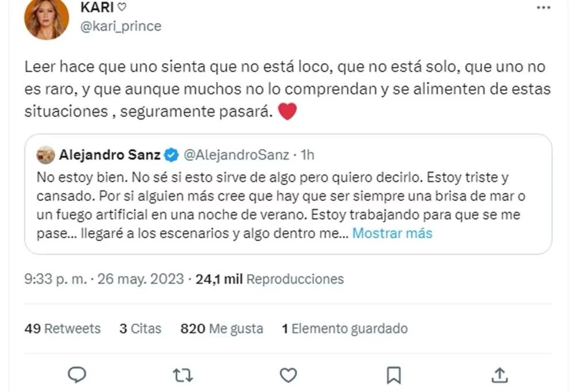Open the three-dot more options menu

(x=543, y=8)
